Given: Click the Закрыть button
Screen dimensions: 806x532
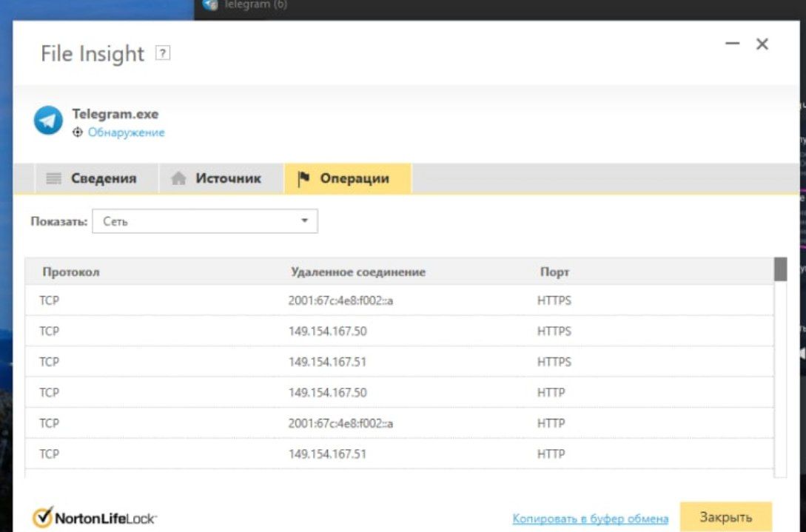Looking at the screenshot, I should pos(726,517).
